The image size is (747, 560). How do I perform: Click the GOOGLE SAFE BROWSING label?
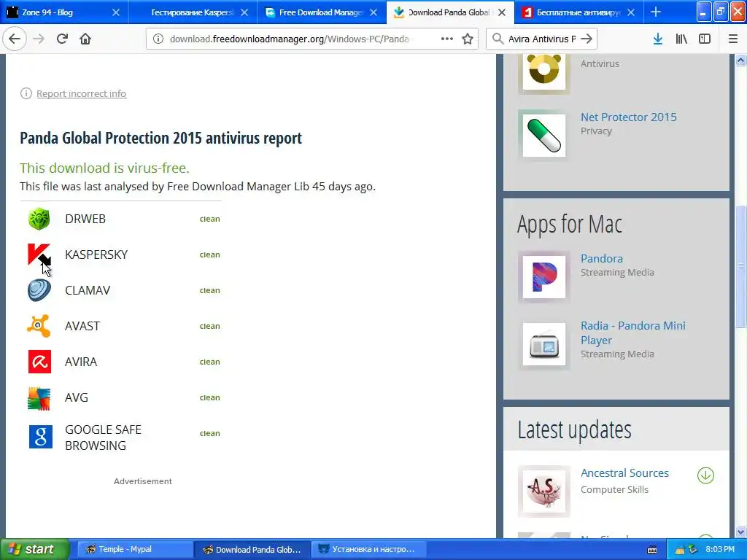pyautogui.click(x=103, y=437)
